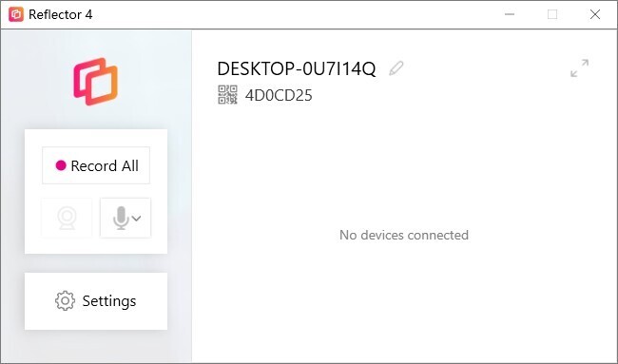Viewport: 618px width, 364px height.
Task: Open Settings panel
Action: pyautogui.click(x=96, y=301)
